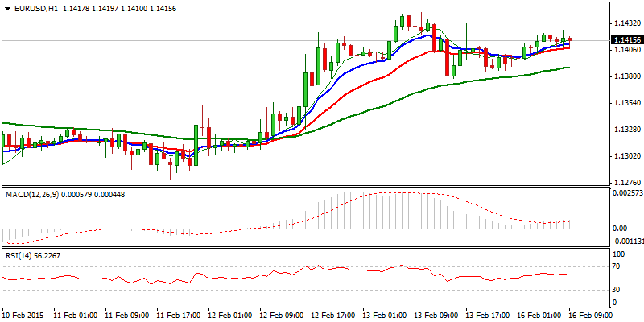Click the MACD scale value -0.001131
Image resolution: width=644 pixels, height=322 pixels.
[x=628, y=242]
